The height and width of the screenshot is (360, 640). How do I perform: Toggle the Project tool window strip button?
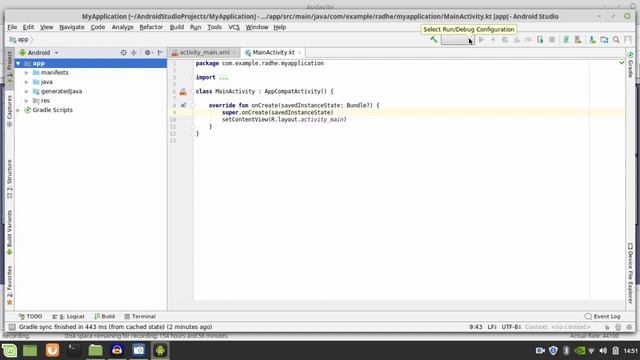9,68
